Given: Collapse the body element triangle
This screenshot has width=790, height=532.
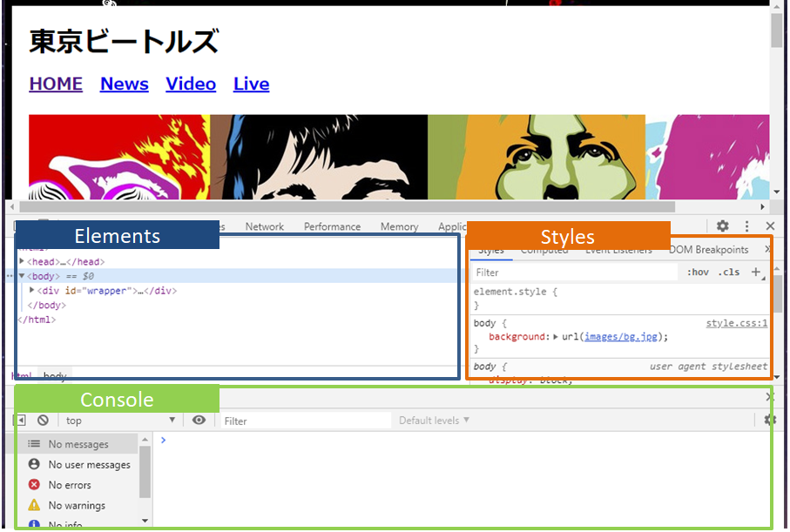Looking at the screenshot, I should point(22,275).
